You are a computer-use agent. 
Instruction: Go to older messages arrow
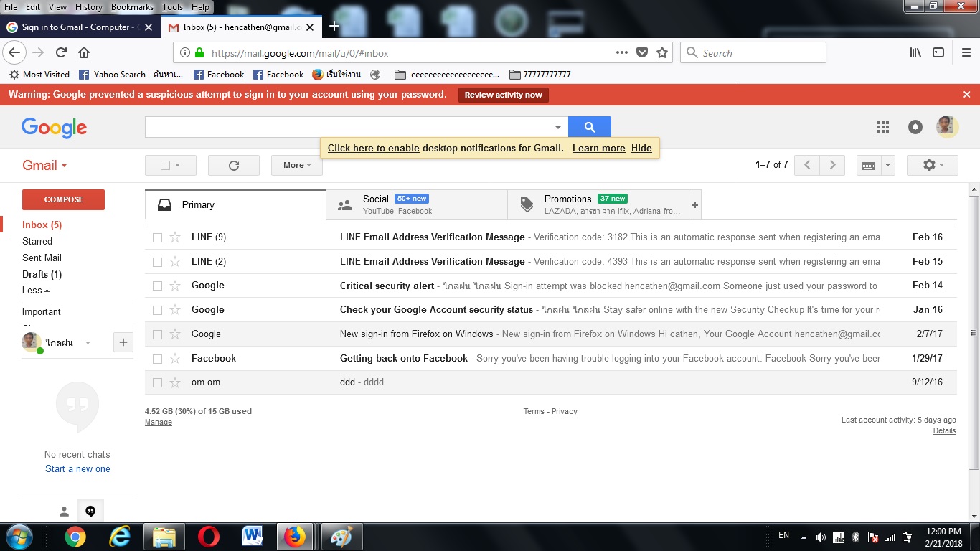832,165
